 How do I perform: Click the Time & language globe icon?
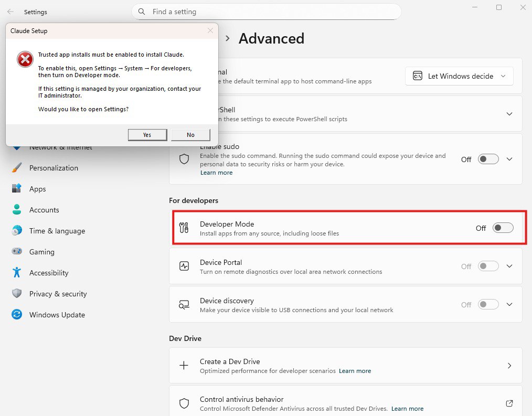pos(17,231)
